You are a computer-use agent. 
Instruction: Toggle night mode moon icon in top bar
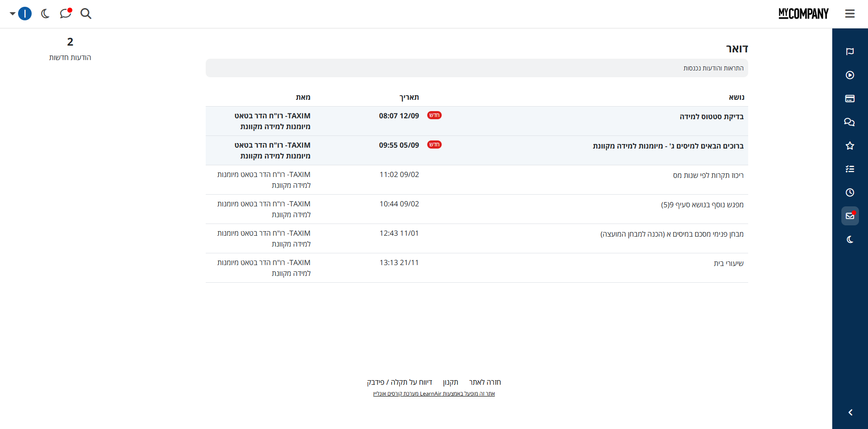coord(45,14)
